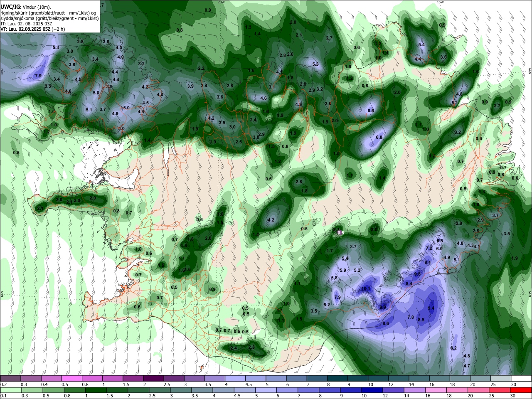Click the dark plum sleet/snow swatch labeled 2
532x399 pixels.
[x=153, y=378]
